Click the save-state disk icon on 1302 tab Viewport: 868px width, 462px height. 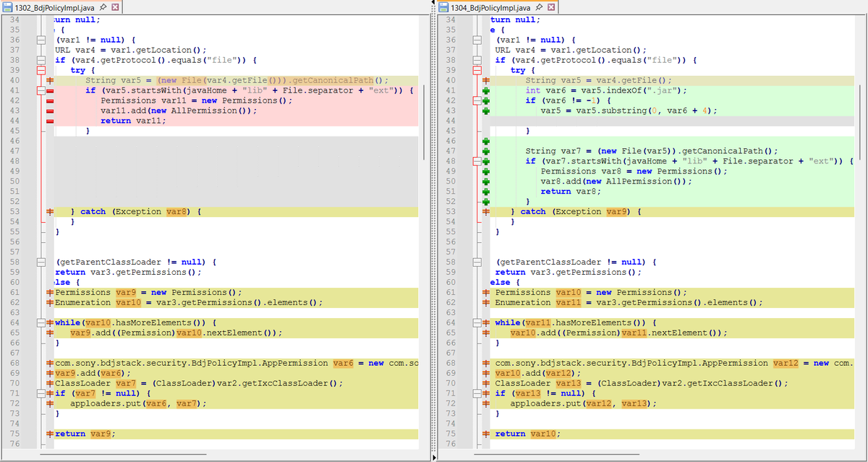[x=8, y=7]
